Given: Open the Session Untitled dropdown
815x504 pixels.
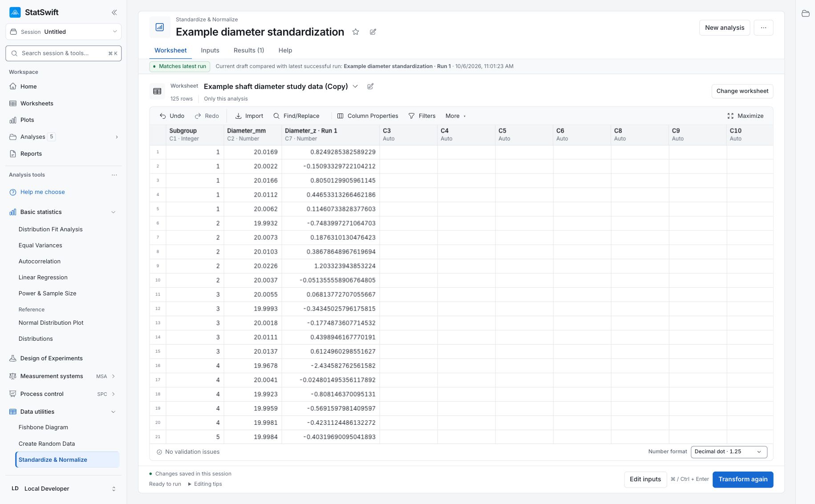Looking at the screenshot, I should coord(63,32).
